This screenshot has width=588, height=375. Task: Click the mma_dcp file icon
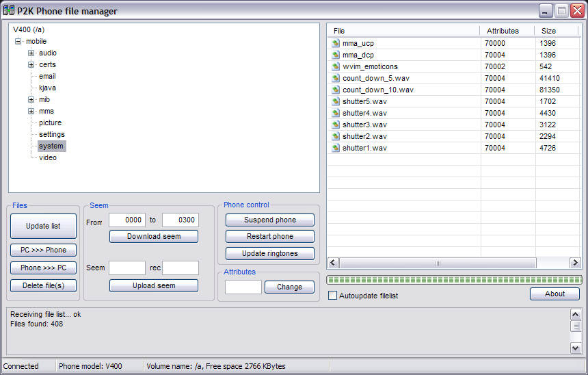click(x=336, y=55)
